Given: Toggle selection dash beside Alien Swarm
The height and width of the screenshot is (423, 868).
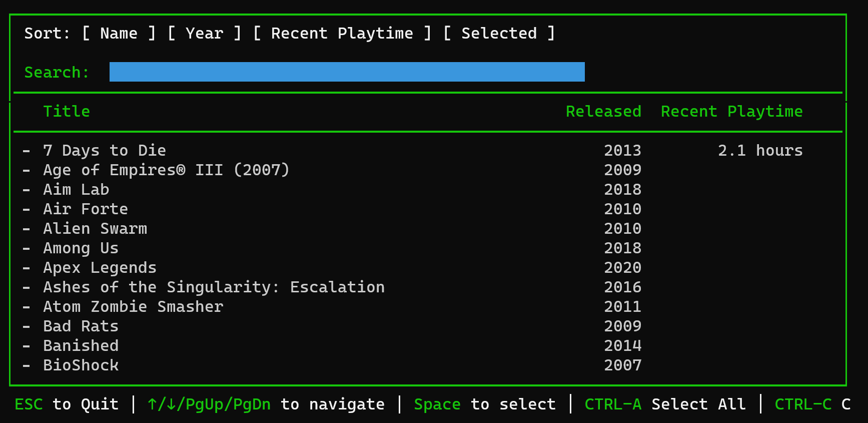Looking at the screenshot, I should [x=27, y=229].
